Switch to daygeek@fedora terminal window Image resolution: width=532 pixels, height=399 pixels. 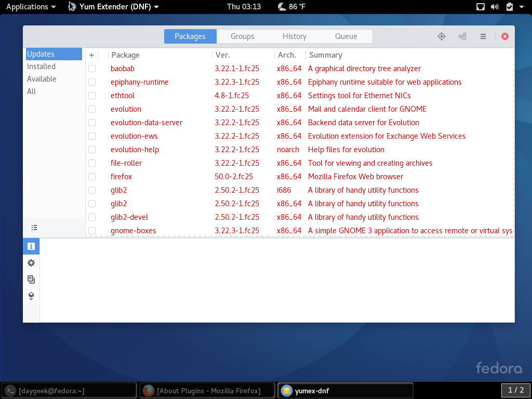70,391
